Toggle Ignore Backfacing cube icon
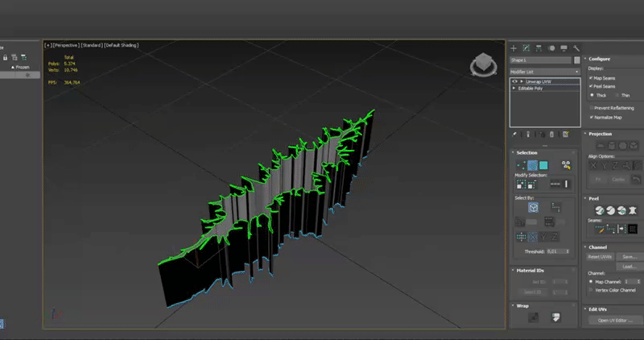The width and height of the screenshot is (644, 340). coord(533,207)
